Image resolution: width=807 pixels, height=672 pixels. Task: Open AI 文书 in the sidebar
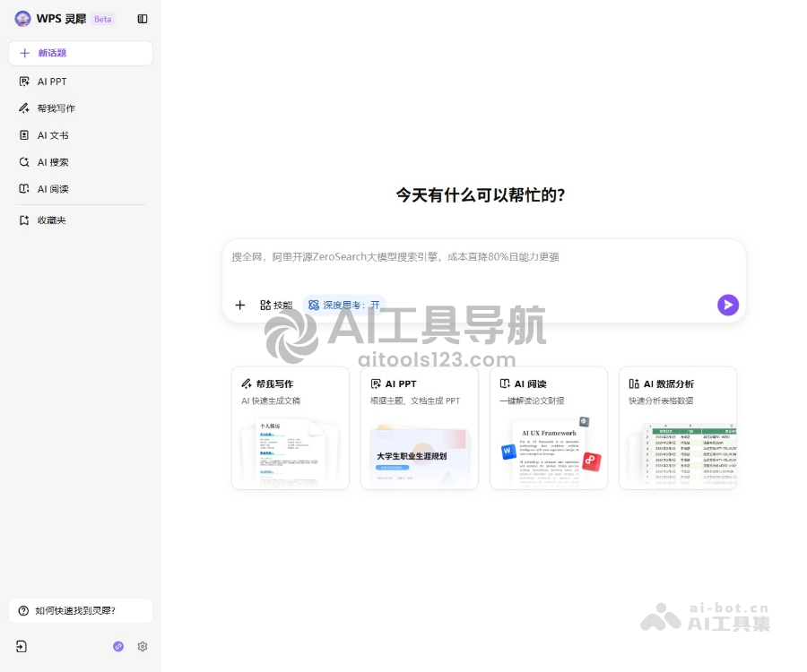pyautogui.click(x=81, y=135)
